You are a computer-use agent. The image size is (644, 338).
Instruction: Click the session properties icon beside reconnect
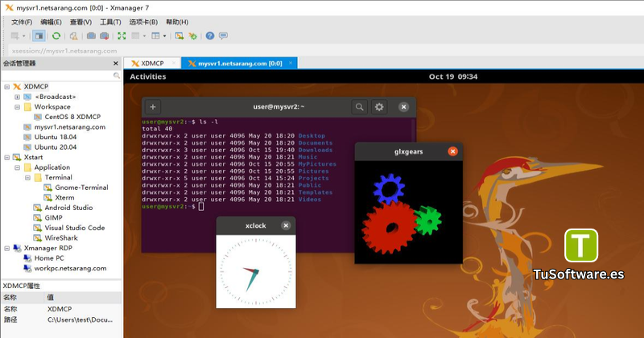tap(73, 36)
